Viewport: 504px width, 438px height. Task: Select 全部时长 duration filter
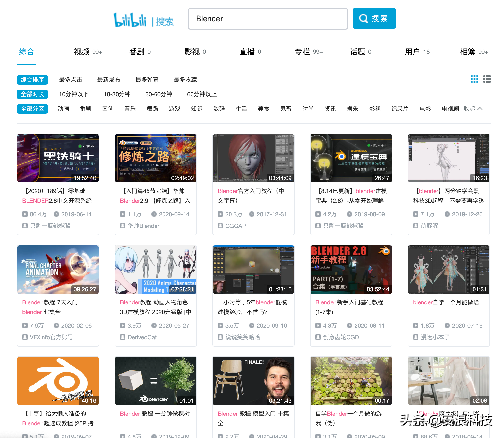click(32, 94)
